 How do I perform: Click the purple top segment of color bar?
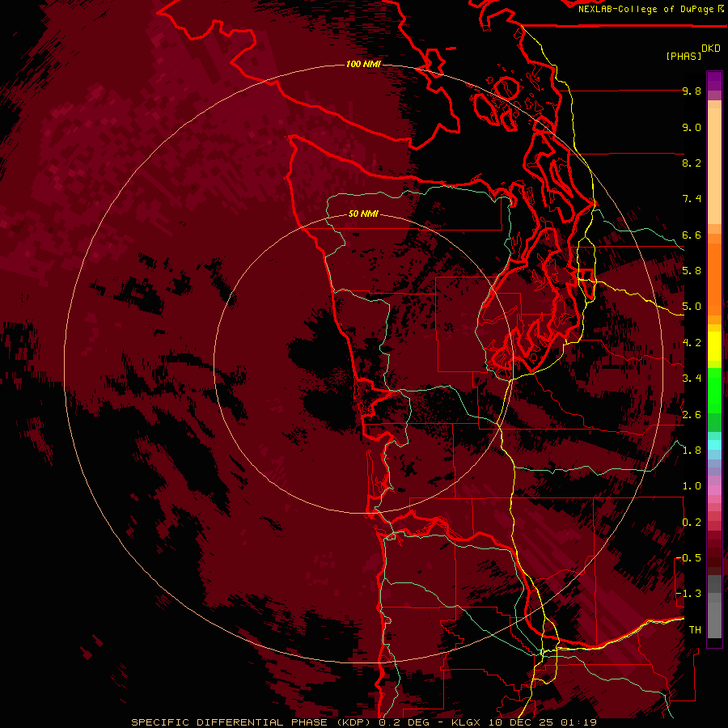(714, 81)
